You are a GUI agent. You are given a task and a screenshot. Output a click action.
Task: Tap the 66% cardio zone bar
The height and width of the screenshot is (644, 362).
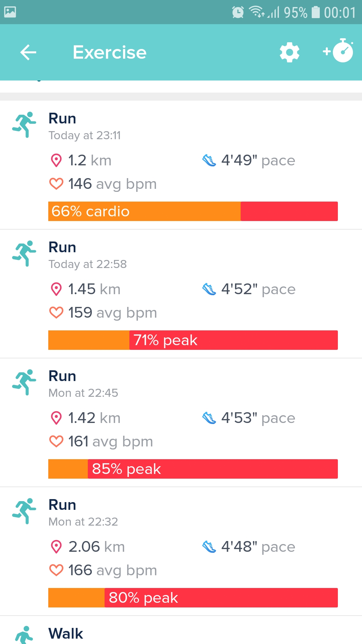pyautogui.click(x=193, y=211)
